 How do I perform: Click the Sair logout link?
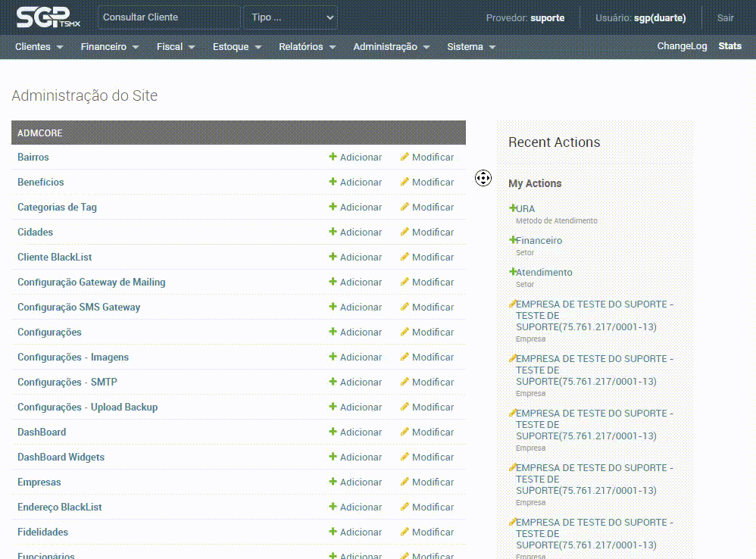click(725, 17)
